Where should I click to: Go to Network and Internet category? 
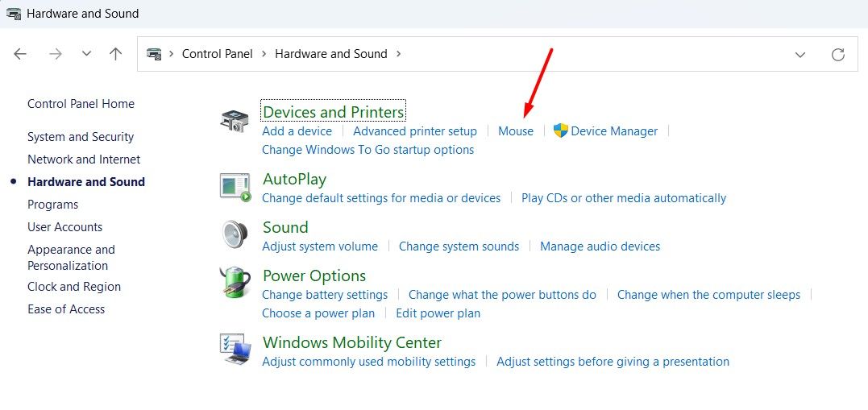(84, 159)
